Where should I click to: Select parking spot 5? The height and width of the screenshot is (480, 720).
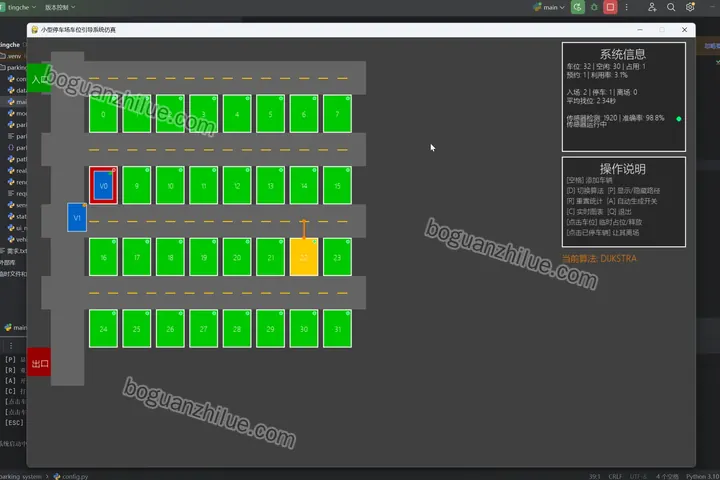[270, 114]
